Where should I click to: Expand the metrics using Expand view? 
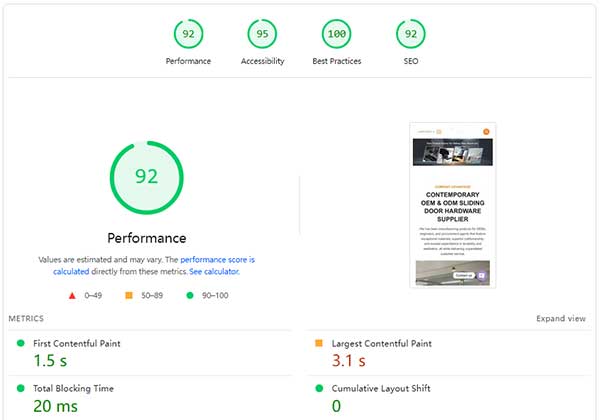tap(560, 319)
